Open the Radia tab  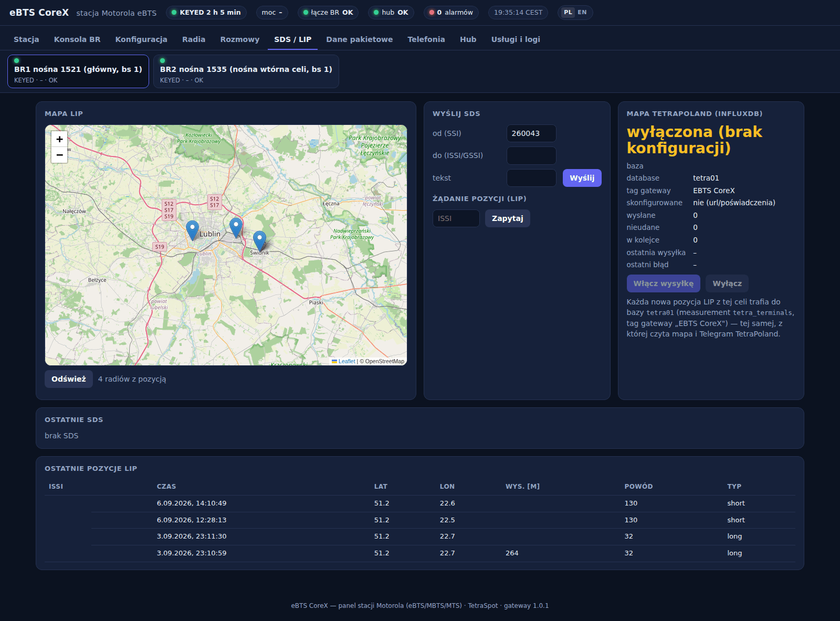[194, 39]
